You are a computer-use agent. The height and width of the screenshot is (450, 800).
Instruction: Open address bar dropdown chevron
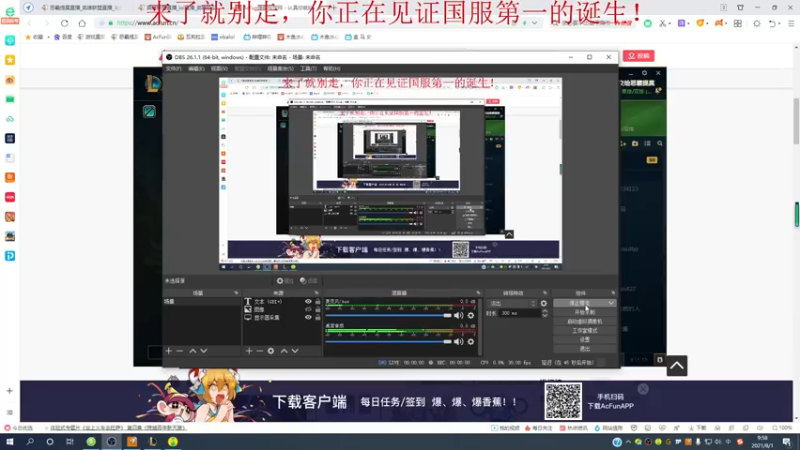[x=534, y=23]
